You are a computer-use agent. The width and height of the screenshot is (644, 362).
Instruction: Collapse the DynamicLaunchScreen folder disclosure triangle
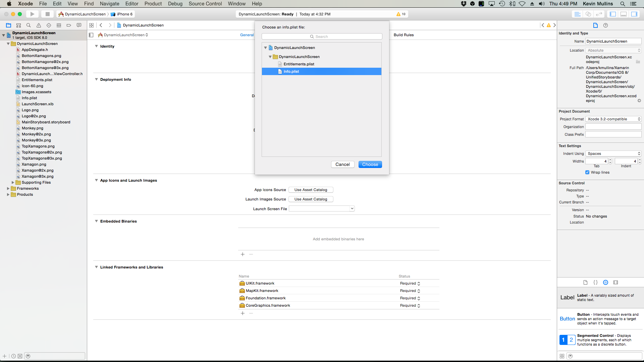coord(8,44)
